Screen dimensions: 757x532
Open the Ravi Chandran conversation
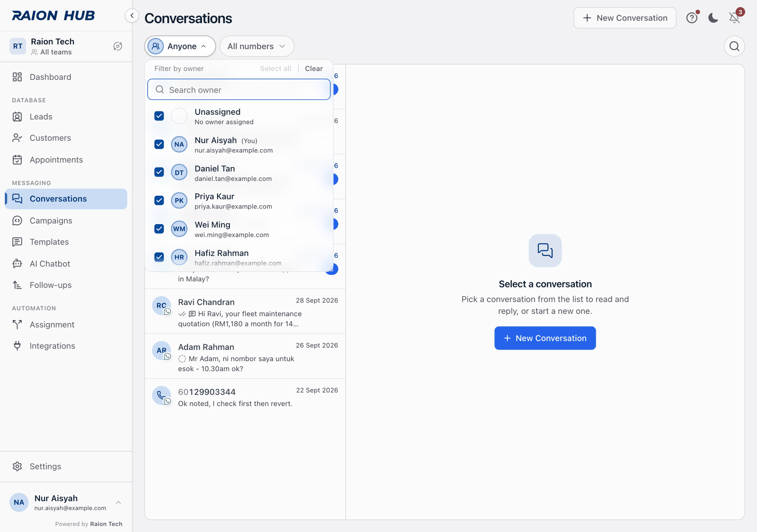245,312
